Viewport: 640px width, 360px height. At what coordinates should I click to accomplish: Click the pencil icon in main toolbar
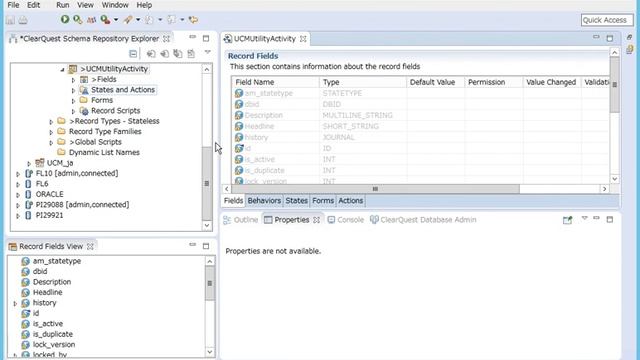tap(128, 20)
